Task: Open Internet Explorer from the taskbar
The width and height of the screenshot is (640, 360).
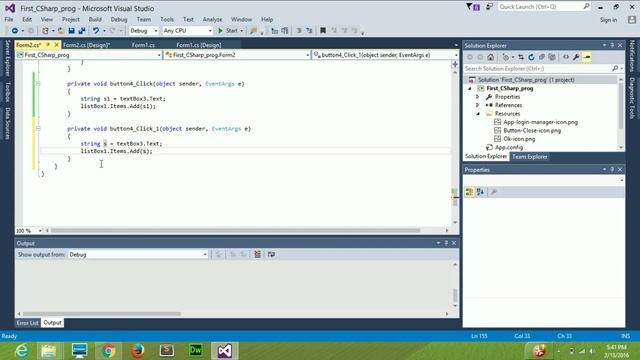Action: click(21, 351)
